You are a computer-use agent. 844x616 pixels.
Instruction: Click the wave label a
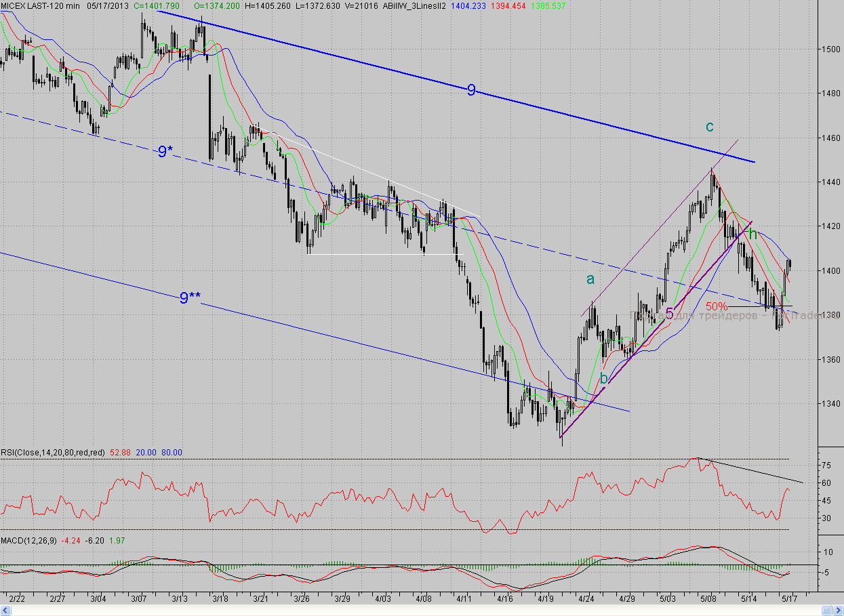pos(590,279)
